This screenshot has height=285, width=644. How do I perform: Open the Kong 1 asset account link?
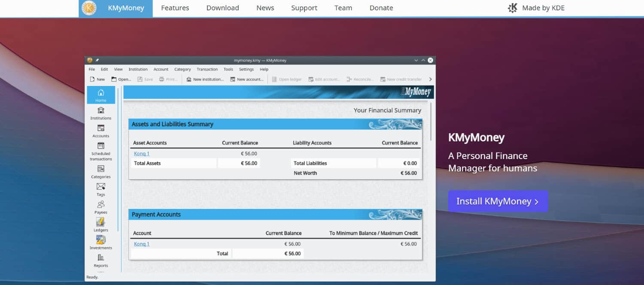pos(141,153)
